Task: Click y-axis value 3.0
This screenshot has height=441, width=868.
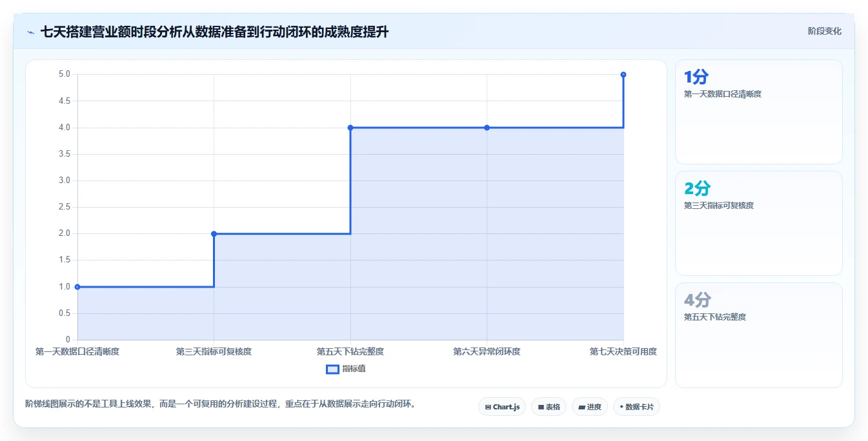Action: pyautogui.click(x=64, y=181)
